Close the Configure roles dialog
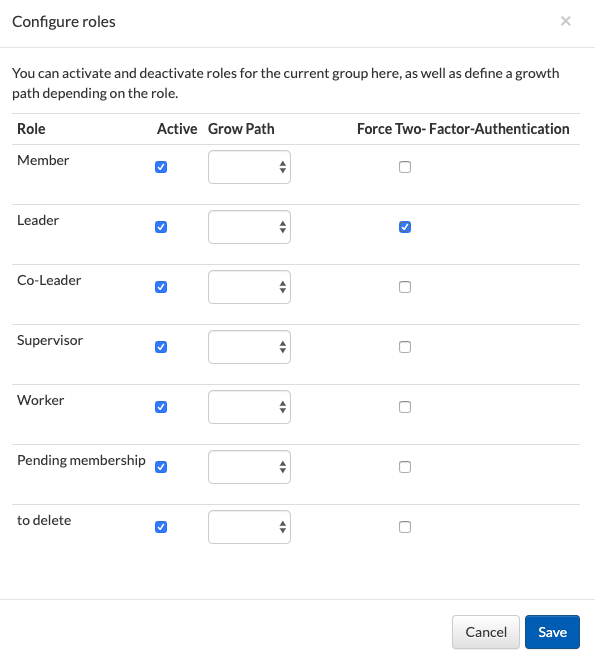Screen dimensions: 595x660 (x=566, y=21)
